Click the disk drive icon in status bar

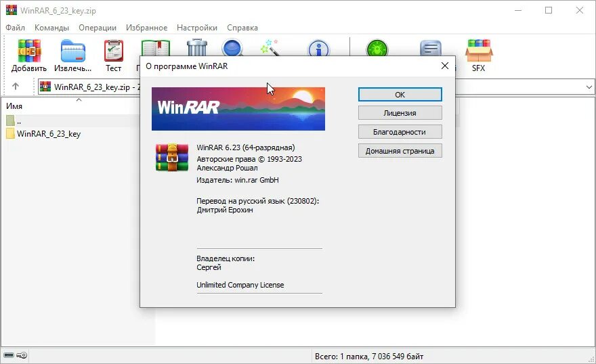9,355
